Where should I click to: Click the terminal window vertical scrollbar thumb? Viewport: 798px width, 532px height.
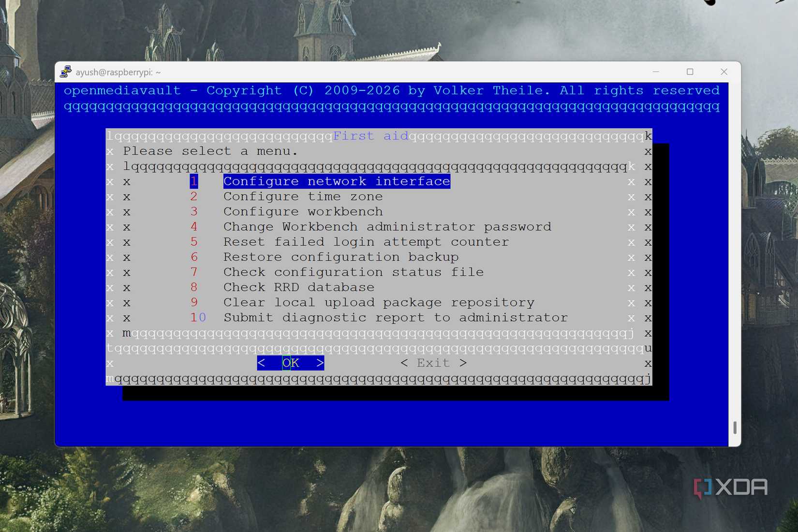tap(735, 428)
